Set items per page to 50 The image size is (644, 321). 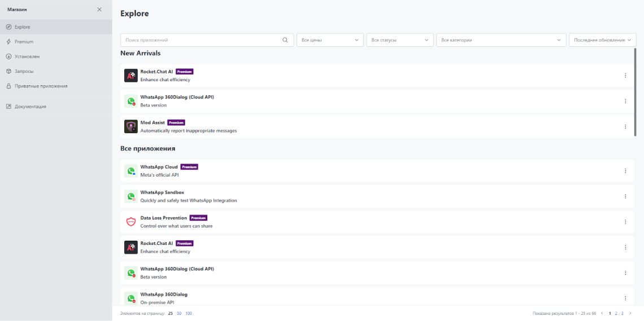[179, 314]
